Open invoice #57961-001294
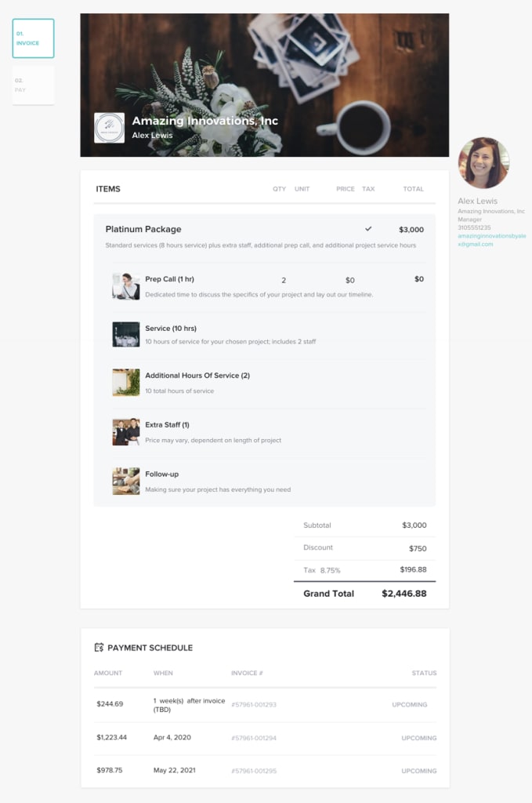This screenshot has height=803, width=532. click(254, 738)
